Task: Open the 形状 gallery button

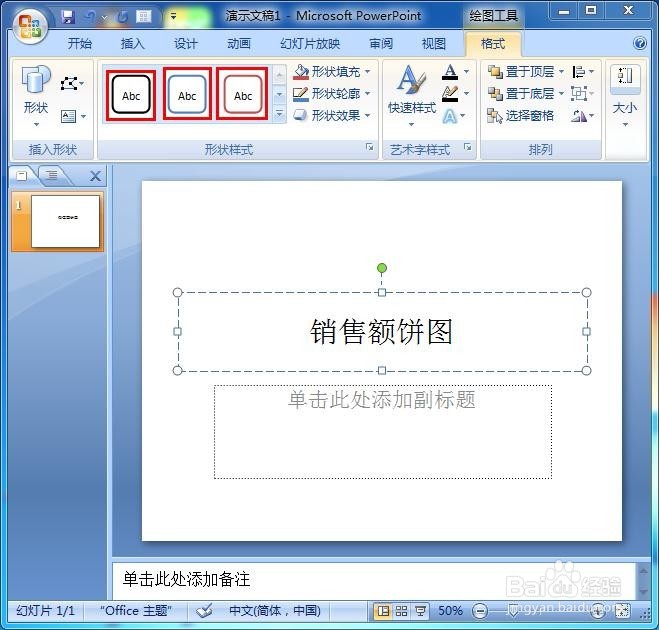Action: [36, 96]
